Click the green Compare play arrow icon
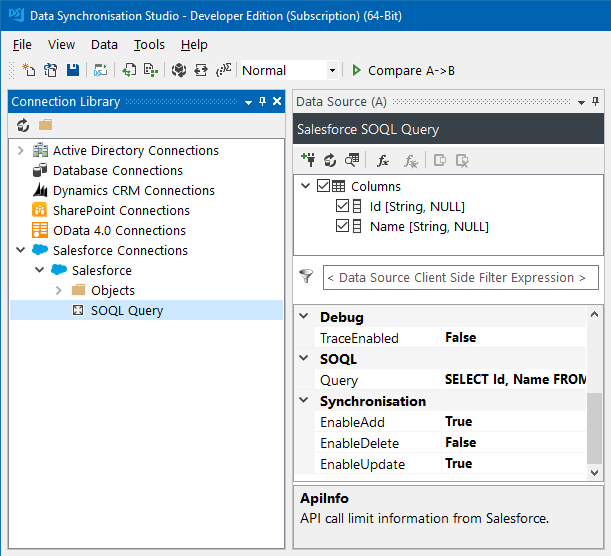The height and width of the screenshot is (556, 611). (x=356, y=70)
